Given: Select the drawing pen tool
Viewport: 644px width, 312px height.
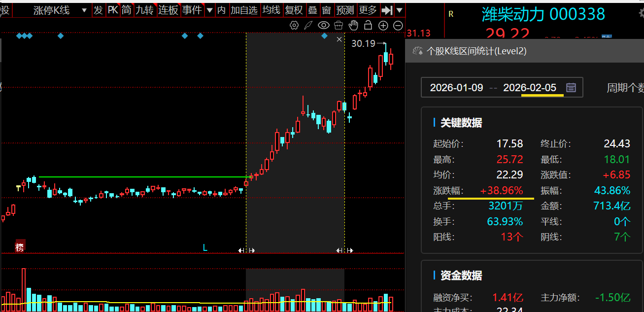Looking at the screenshot, I should 308,25.
